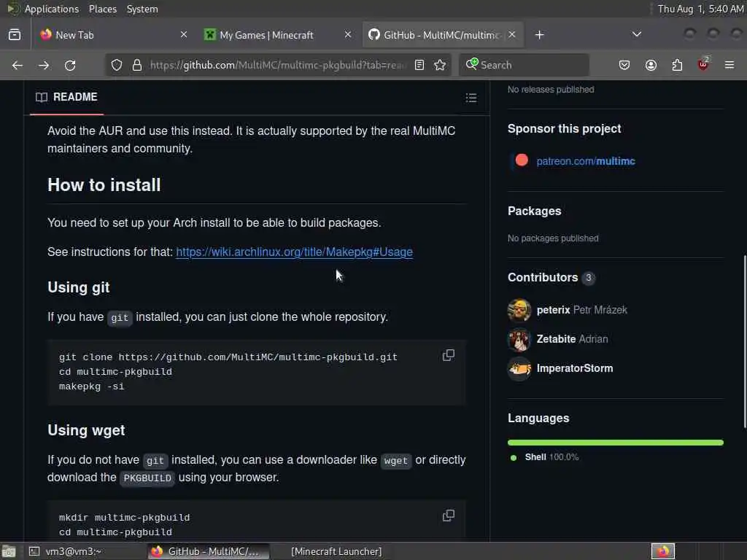Image resolution: width=747 pixels, height=560 pixels.
Task: Click the uBlock Origin extension icon
Action: point(703,64)
